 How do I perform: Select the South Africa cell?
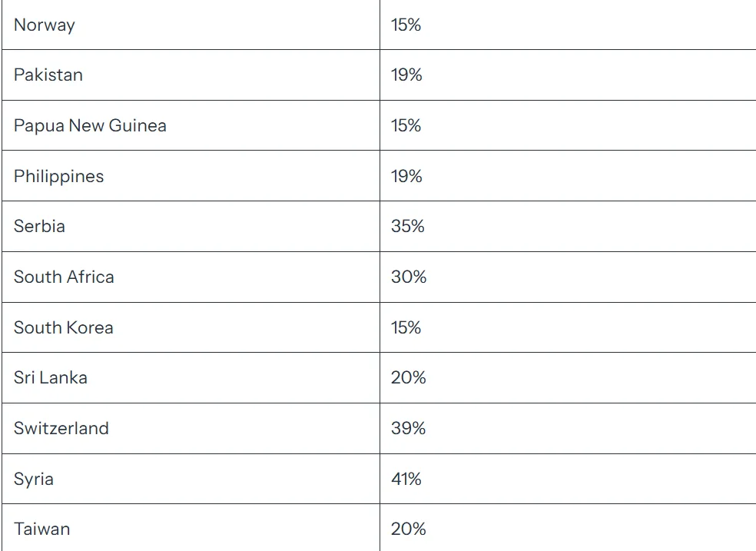point(64,277)
